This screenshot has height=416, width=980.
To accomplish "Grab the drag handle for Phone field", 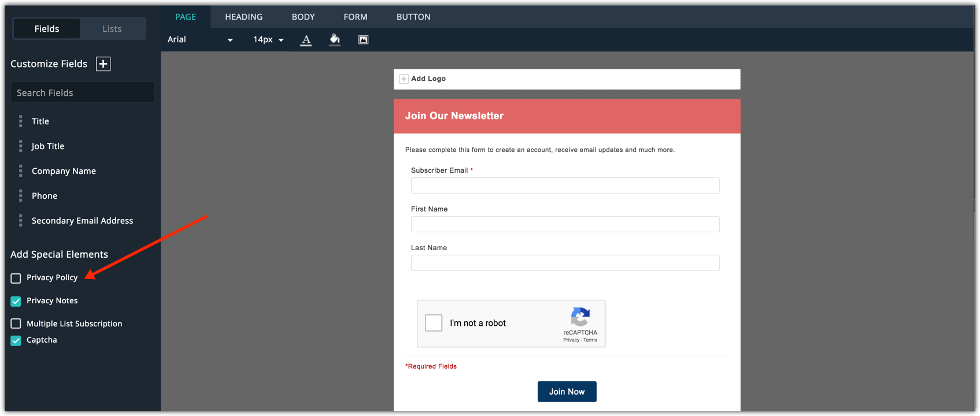I will pos(20,196).
